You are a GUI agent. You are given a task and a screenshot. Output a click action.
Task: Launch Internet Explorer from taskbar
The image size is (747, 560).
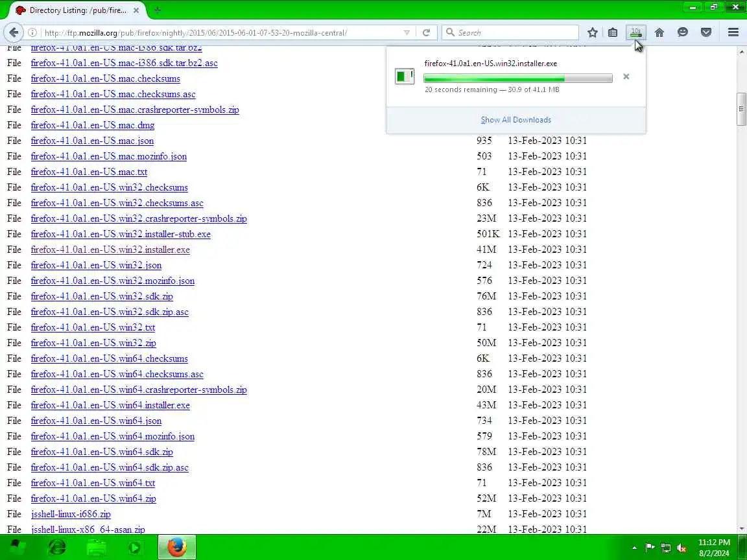coord(57,547)
